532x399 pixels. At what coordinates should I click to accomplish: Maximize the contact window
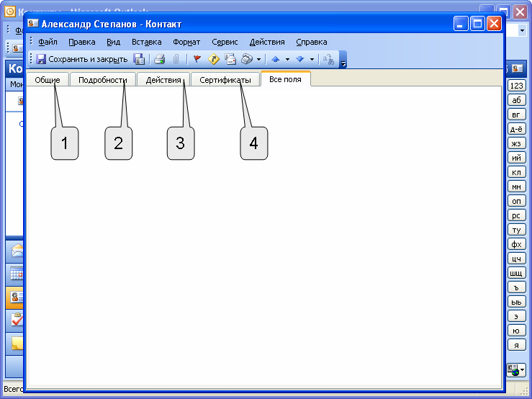477,24
